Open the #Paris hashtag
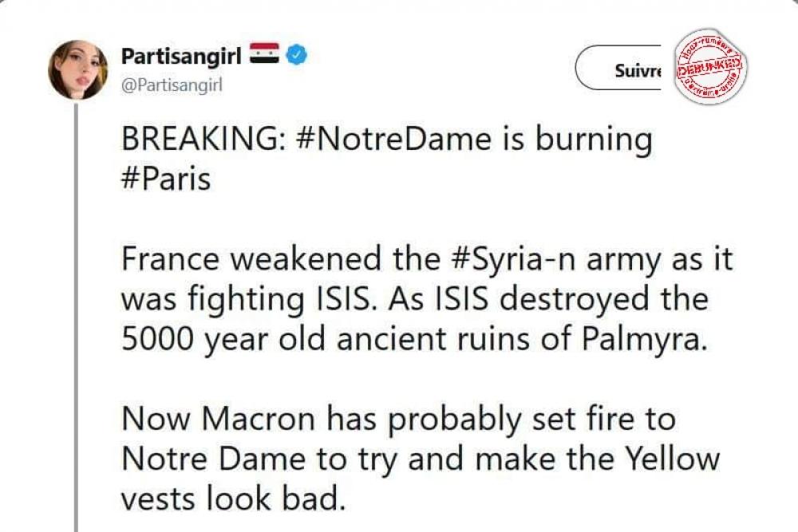This screenshot has height=532, width=798. point(166,179)
